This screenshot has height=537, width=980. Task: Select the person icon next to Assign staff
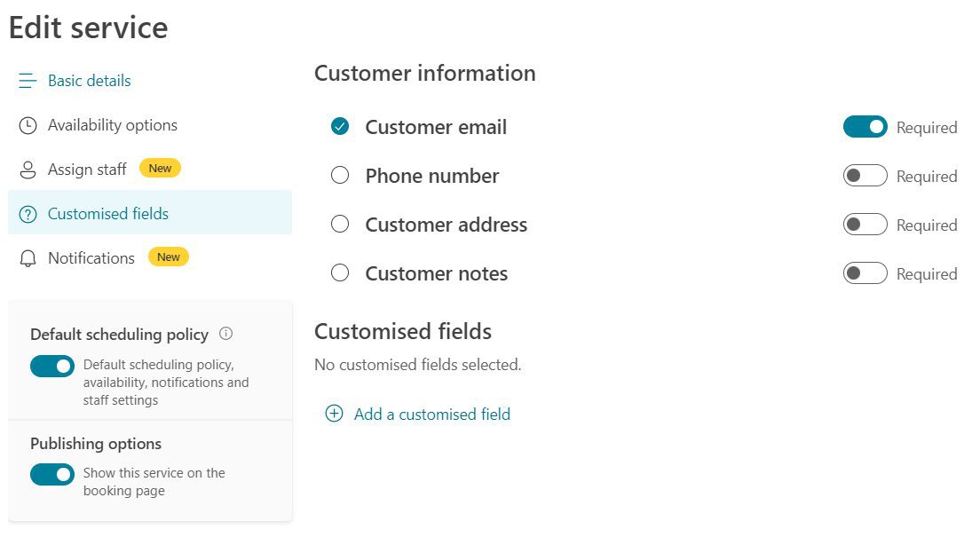pyautogui.click(x=27, y=169)
